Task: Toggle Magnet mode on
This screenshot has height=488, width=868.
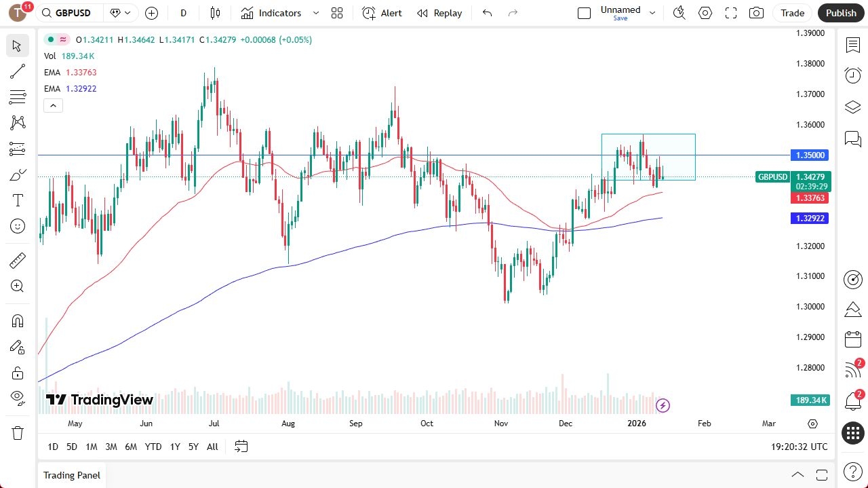Action: pyautogui.click(x=17, y=320)
